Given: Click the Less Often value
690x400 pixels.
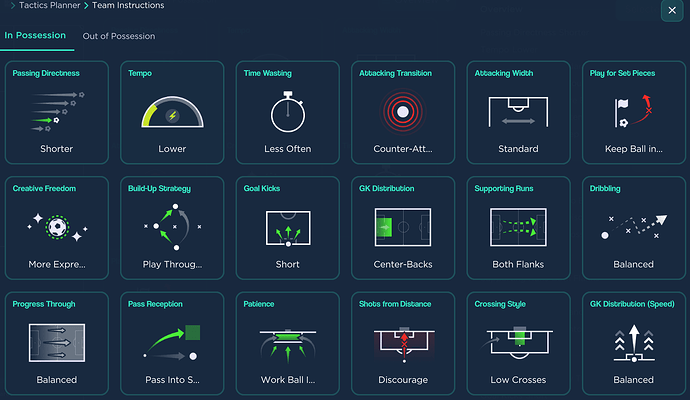Looking at the screenshot, I should [x=288, y=149].
